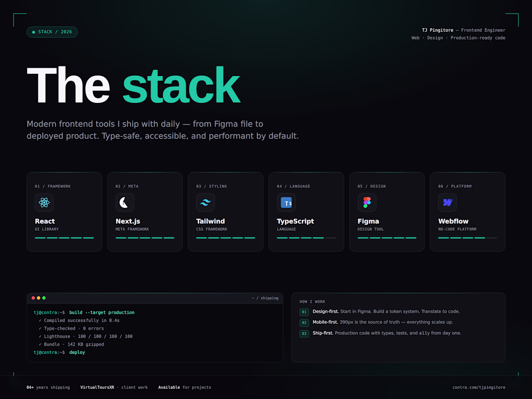Image resolution: width=532 pixels, height=399 pixels.
Task: Click the Webflow skill level bar
Action: [x=468, y=238]
